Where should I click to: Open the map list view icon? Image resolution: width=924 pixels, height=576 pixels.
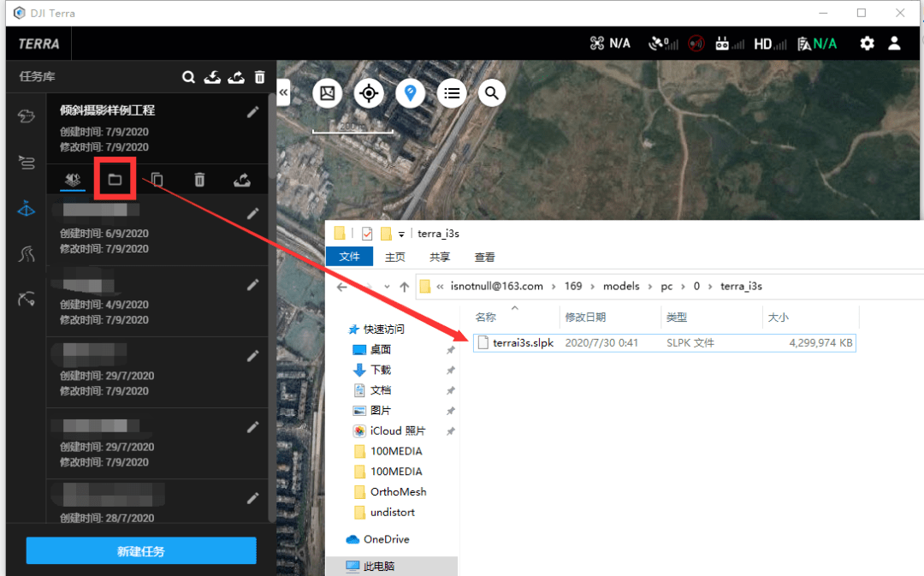pyautogui.click(x=452, y=93)
